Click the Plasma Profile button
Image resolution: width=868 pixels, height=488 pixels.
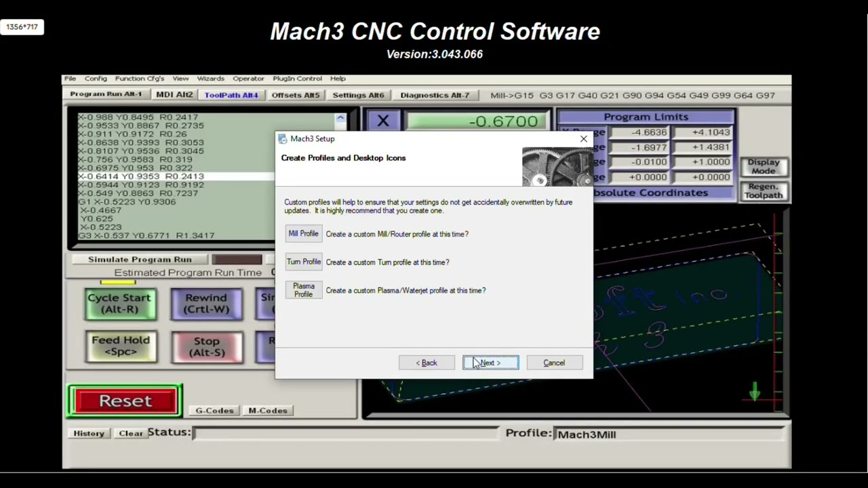(x=303, y=290)
